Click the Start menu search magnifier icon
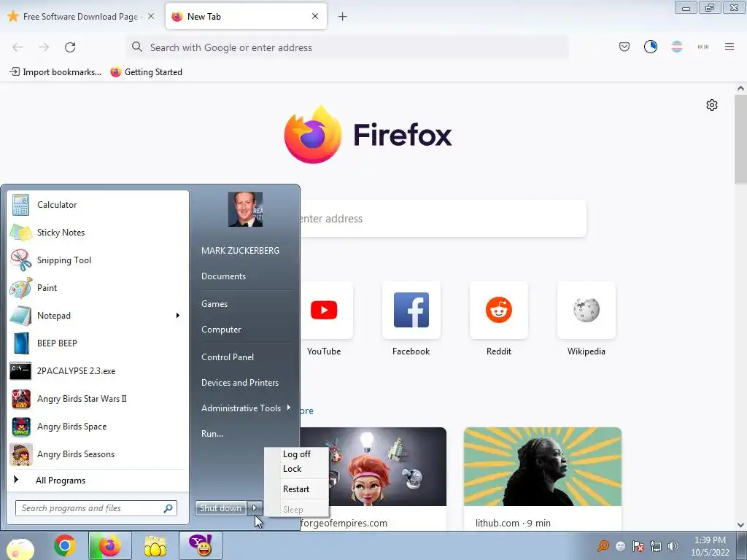747x560 pixels. tap(169, 508)
